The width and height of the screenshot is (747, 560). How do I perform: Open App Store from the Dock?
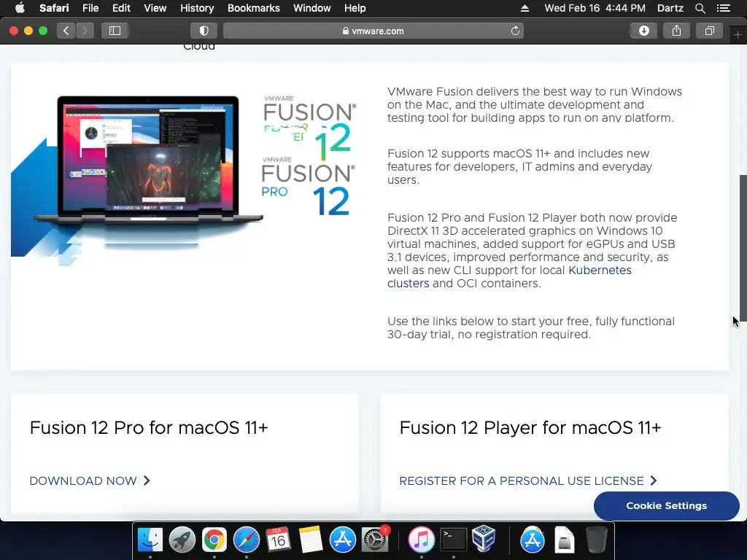pyautogui.click(x=343, y=540)
